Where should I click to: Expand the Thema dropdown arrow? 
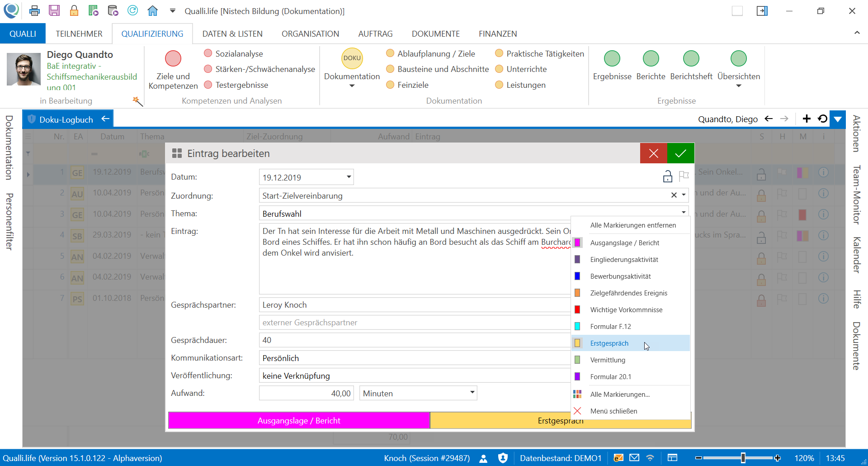pos(684,212)
